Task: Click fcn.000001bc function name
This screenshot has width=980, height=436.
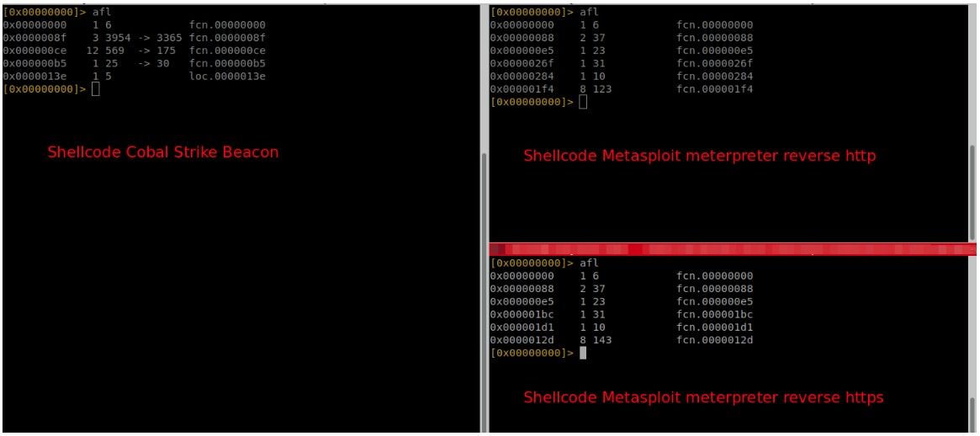Action: pos(715,314)
